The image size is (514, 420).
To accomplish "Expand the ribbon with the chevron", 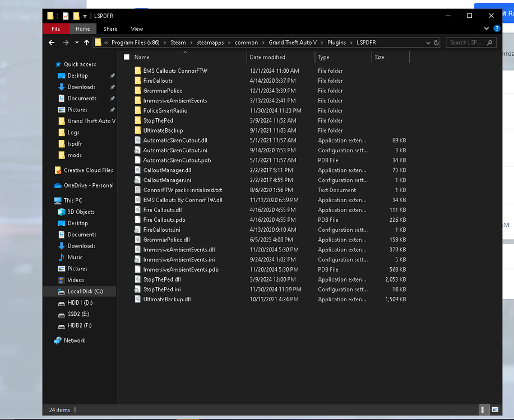I will 487,29.
